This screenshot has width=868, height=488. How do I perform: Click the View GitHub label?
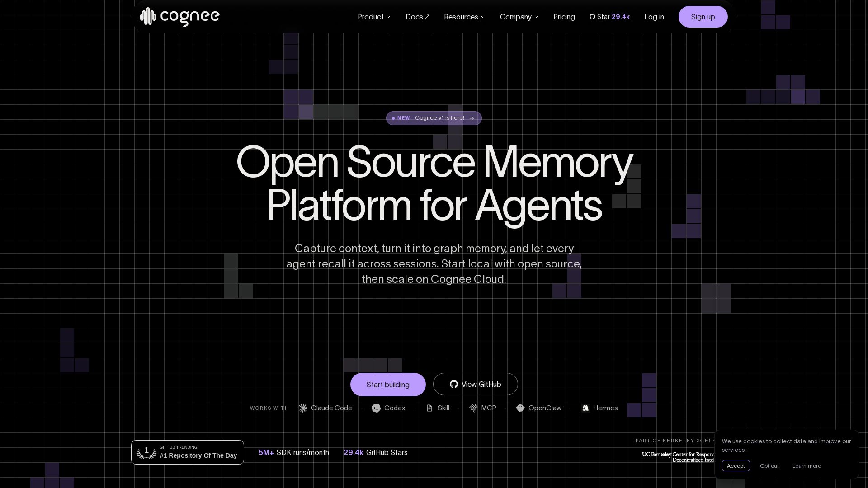pyautogui.click(x=481, y=384)
